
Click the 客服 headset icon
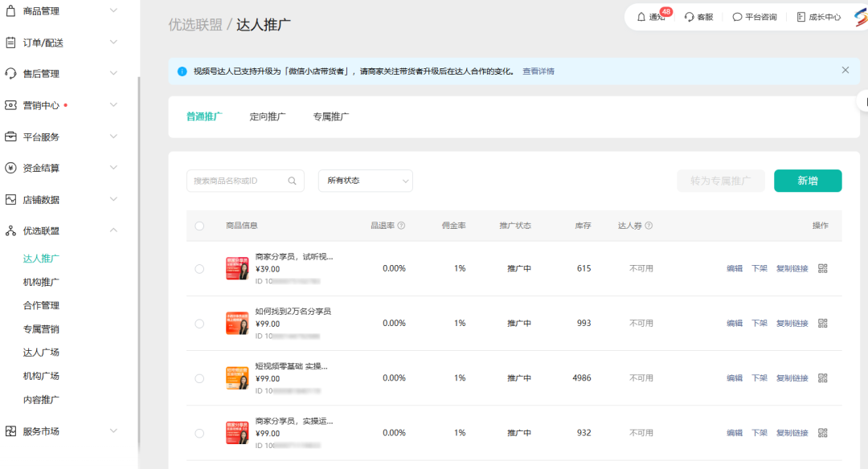click(x=690, y=17)
